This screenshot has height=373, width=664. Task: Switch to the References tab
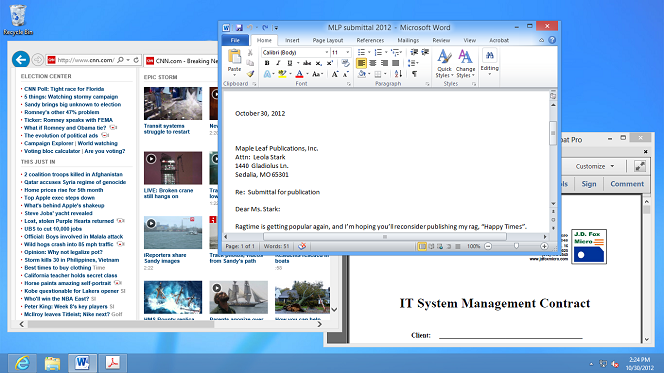tap(370, 40)
